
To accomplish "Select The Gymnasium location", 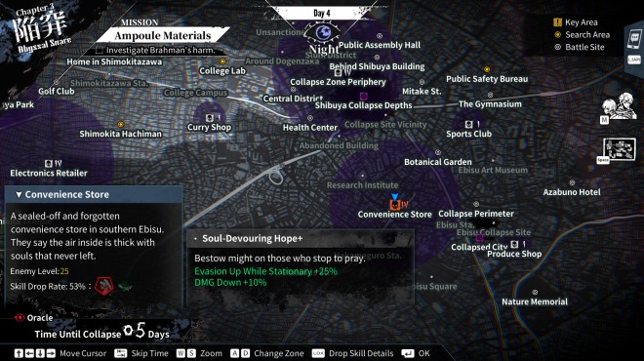I will (x=490, y=103).
